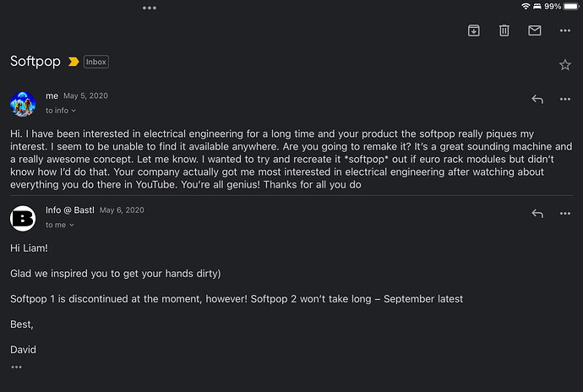This screenshot has width=583, height=392.
Task: Toggle the yellow importance marker next to Softpop
Action: click(74, 62)
